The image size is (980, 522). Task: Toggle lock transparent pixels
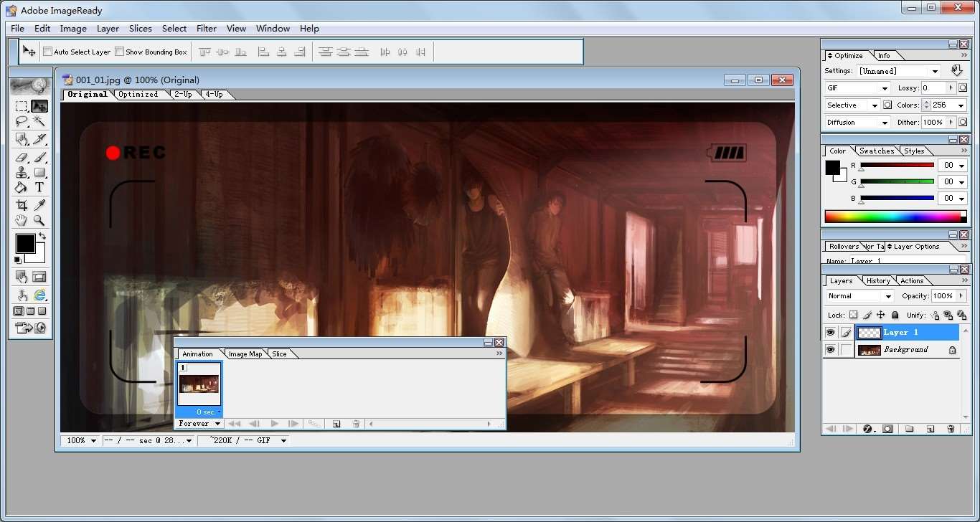tap(853, 315)
